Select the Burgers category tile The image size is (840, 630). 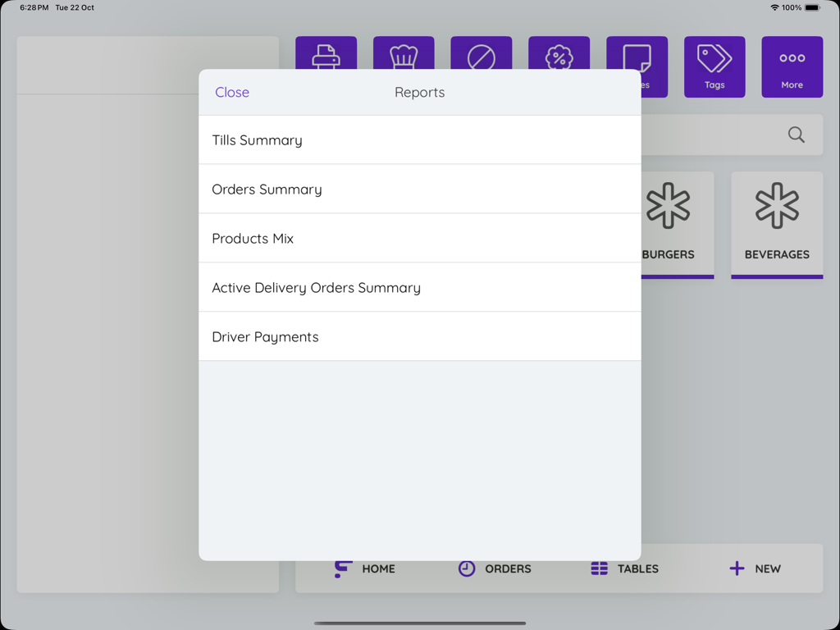pos(677,225)
